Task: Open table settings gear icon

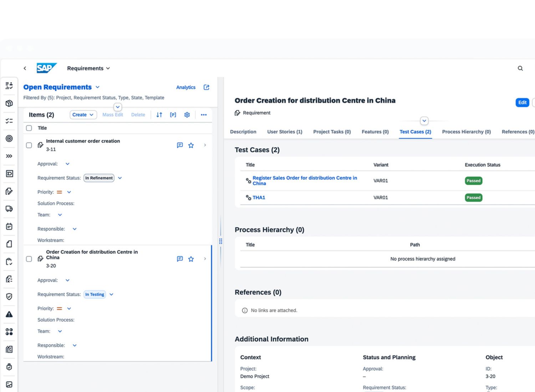Action: (187, 115)
